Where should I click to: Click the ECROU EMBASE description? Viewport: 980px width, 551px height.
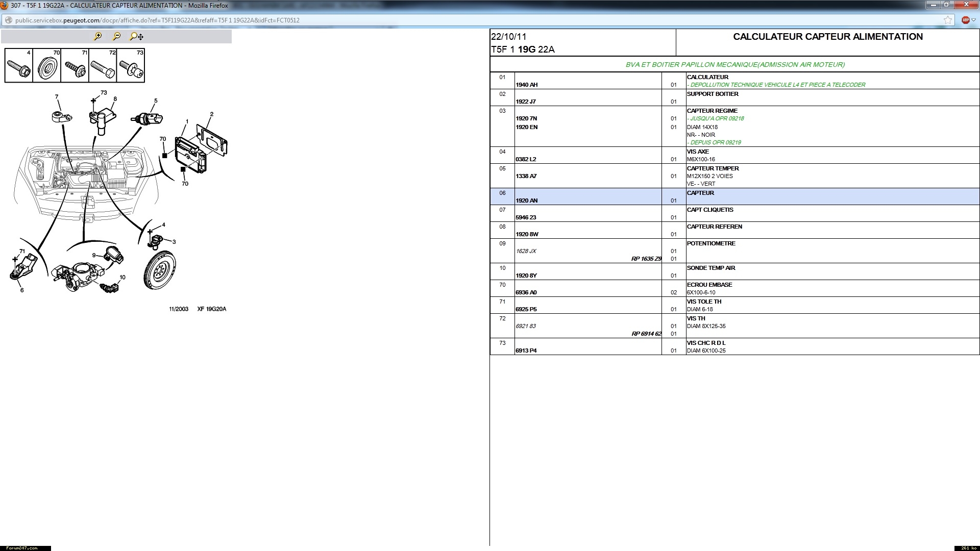click(x=709, y=285)
